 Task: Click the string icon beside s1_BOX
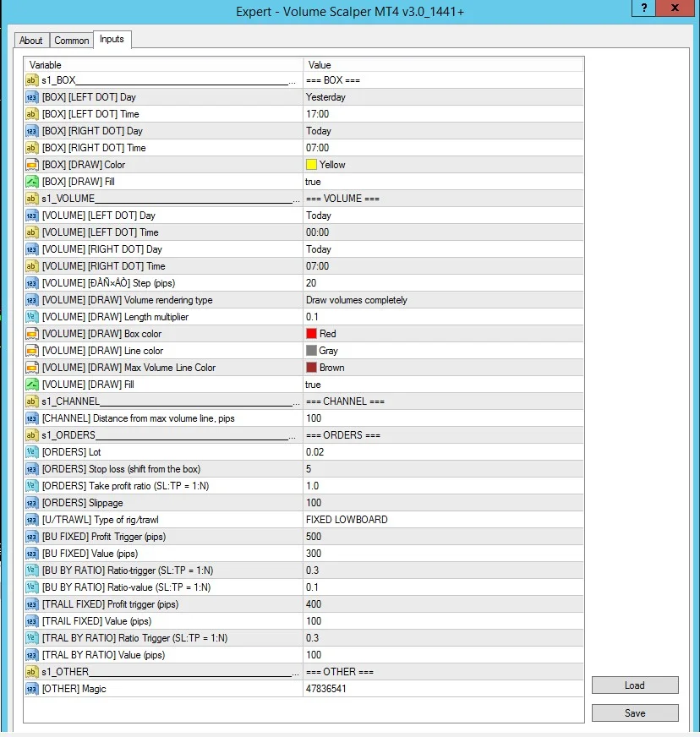pyautogui.click(x=31, y=80)
